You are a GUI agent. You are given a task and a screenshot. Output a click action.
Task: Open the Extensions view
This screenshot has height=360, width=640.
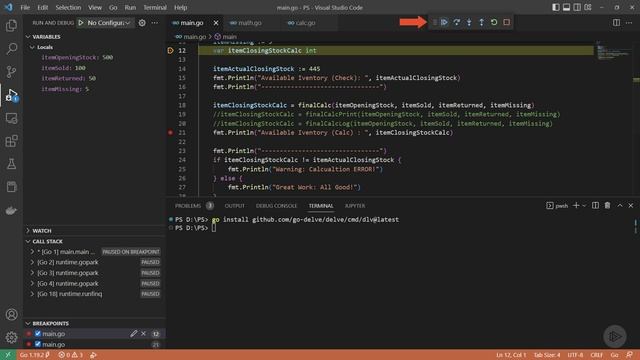pos(11,141)
